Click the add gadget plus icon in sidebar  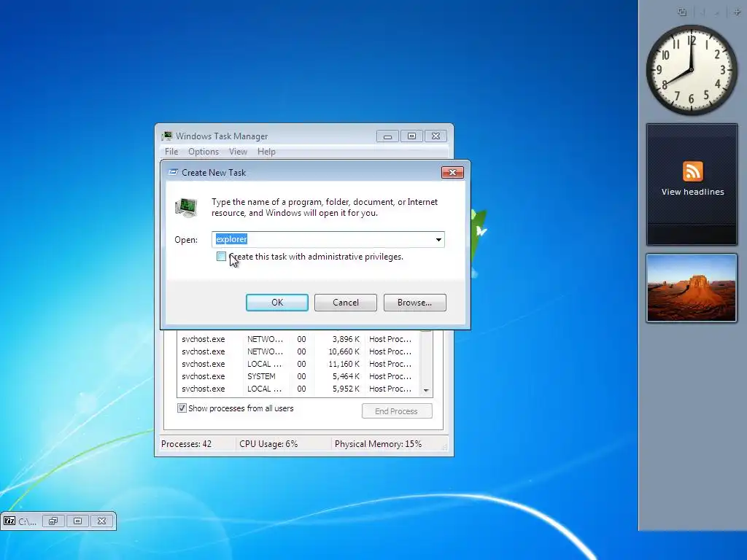[737, 12]
